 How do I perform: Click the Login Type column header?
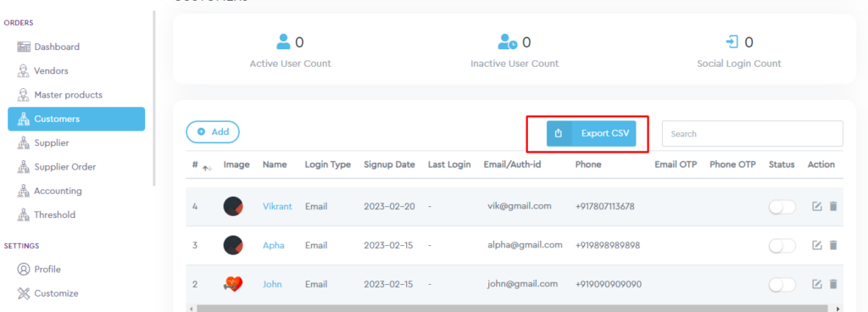coord(328,164)
